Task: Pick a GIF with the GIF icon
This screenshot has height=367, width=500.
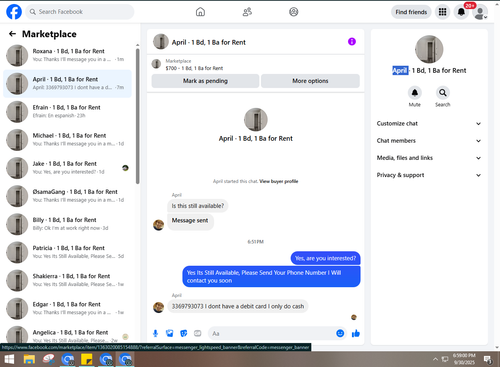Action: coord(198,333)
